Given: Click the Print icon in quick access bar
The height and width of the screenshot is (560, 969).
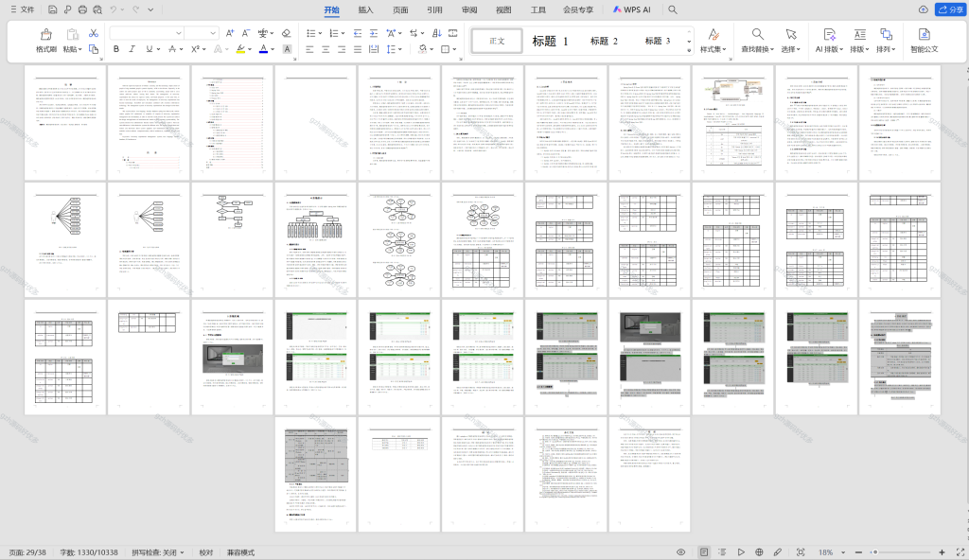Looking at the screenshot, I should pyautogui.click(x=83, y=9).
